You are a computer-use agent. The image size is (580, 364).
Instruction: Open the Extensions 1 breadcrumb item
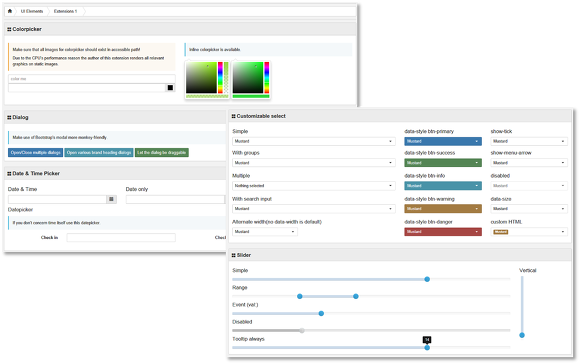pyautogui.click(x=65, y=11)
